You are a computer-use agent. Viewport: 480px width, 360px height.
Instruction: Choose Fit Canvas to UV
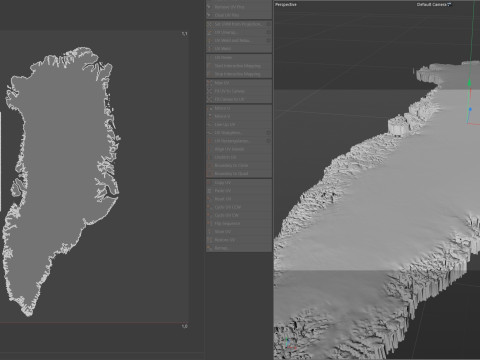click(x=239, y=99)
